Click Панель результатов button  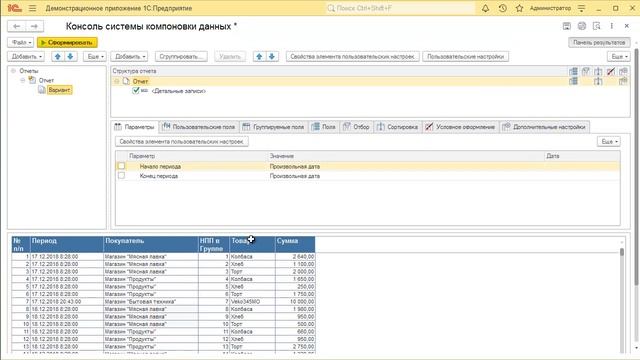point(599,42)
